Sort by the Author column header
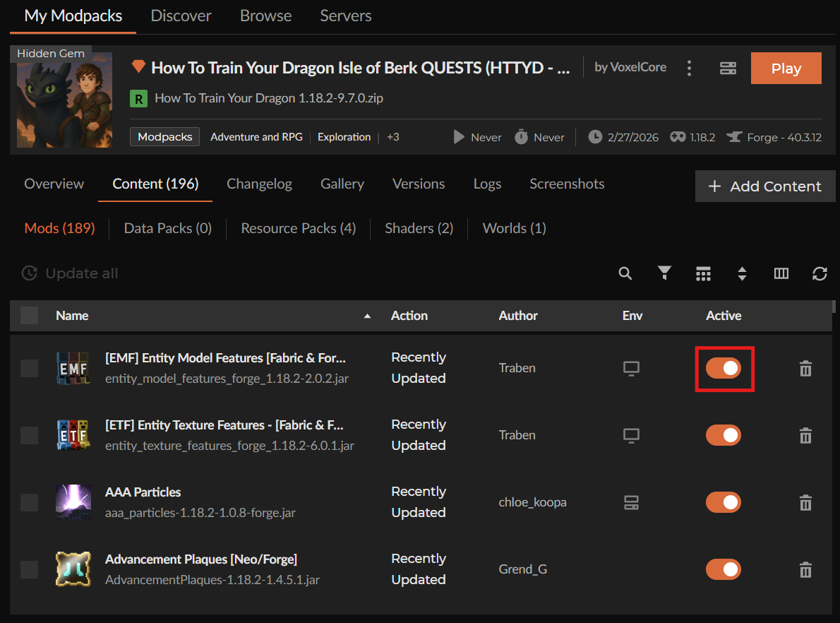 pos(518,316)
